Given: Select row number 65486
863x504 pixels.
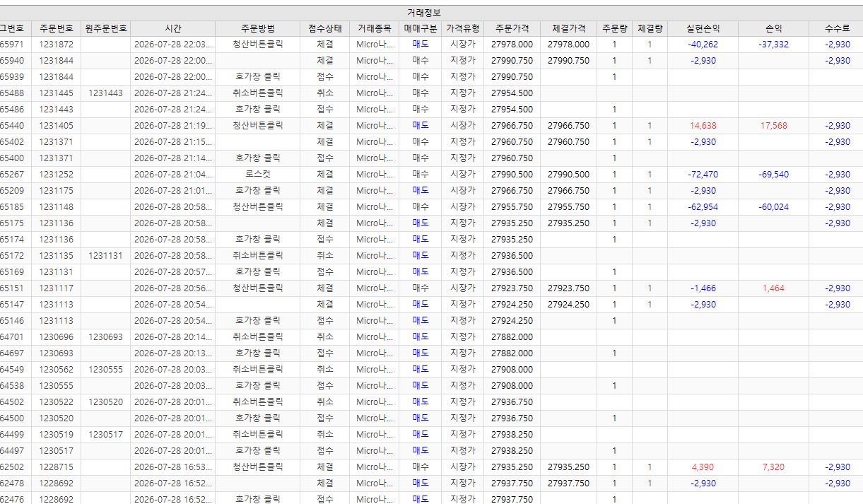Looking at the screenshot, I should click(11, 110).
